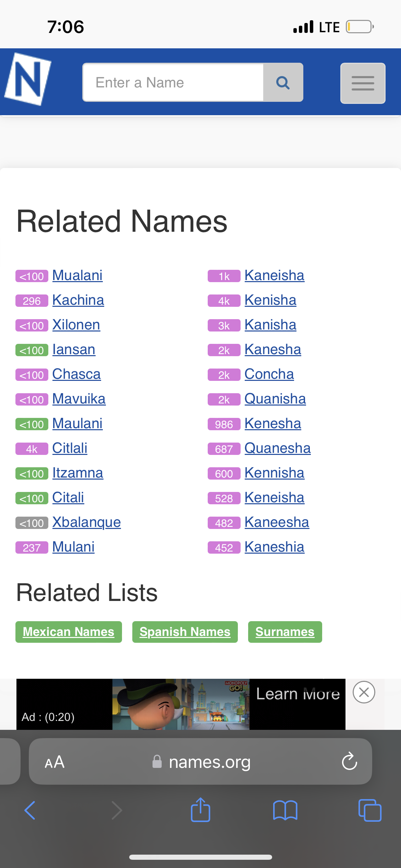The image size is (401, 868).
Task: Tap the Safari share icon
Action: 200,810
